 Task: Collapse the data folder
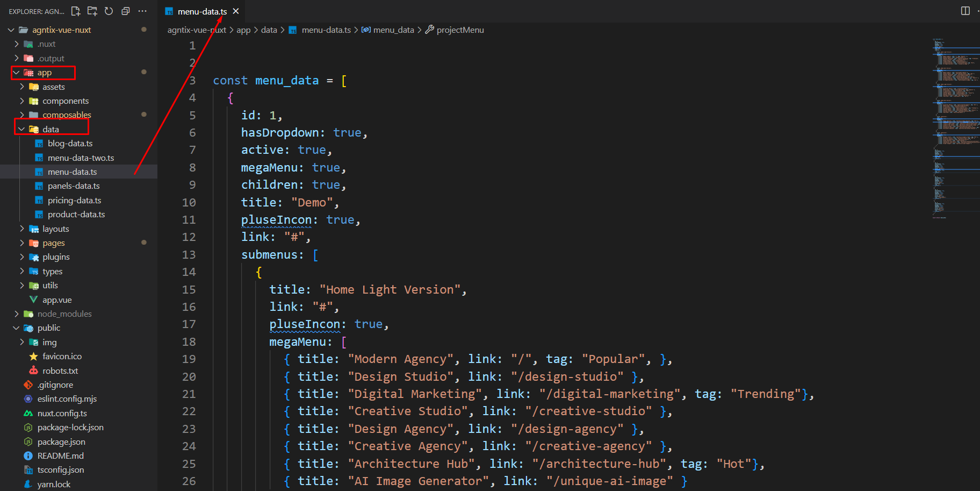click(21, 130)
